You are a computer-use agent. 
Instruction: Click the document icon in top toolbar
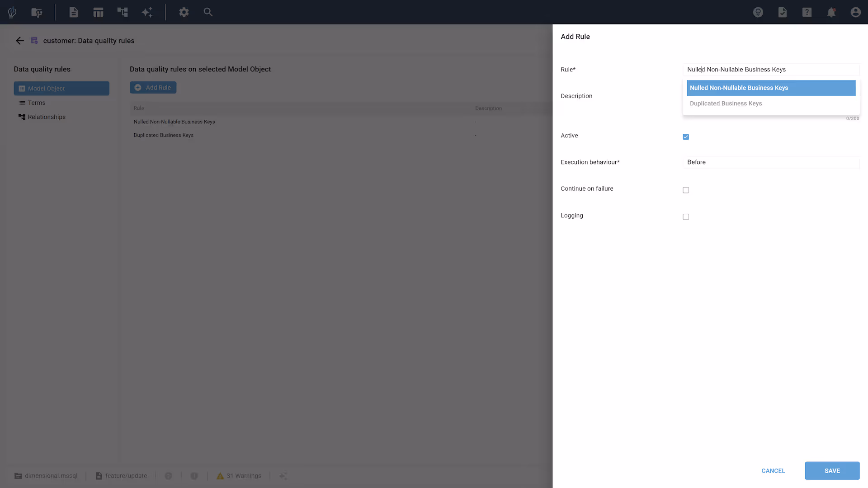(x=74, y=12)
